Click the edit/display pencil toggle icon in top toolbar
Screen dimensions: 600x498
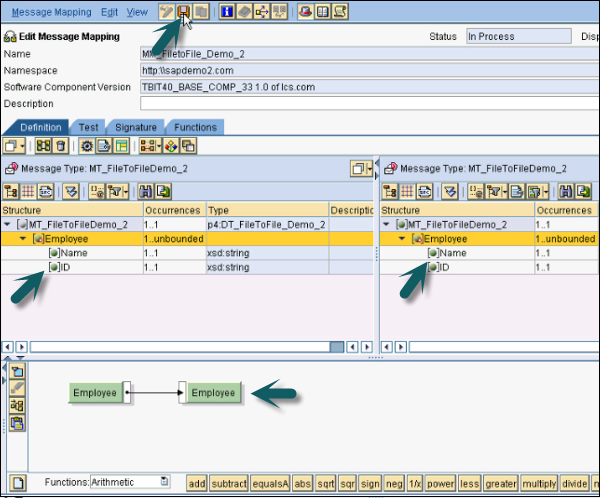(x=166, y=12)
